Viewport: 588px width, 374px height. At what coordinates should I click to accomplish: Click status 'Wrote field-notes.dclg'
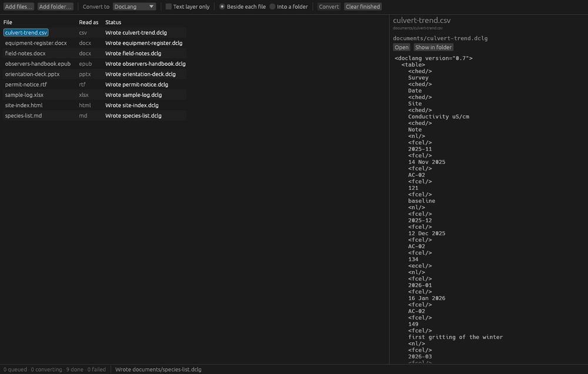pos(133,54)
